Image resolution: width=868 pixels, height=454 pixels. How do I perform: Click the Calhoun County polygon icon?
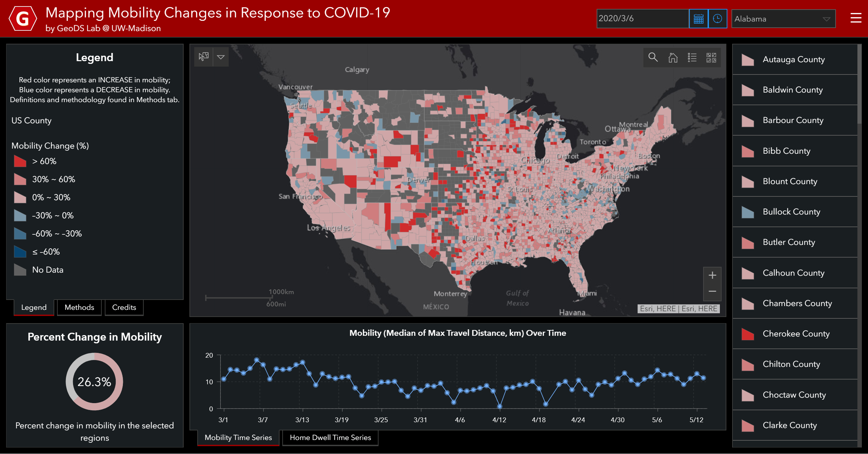[x=748, y=273]
